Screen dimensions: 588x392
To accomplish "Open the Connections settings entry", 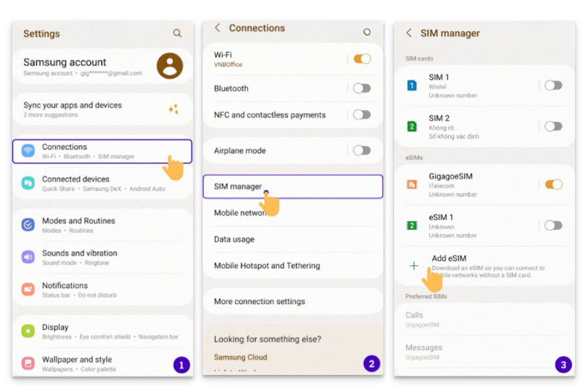I will (102, 151).
